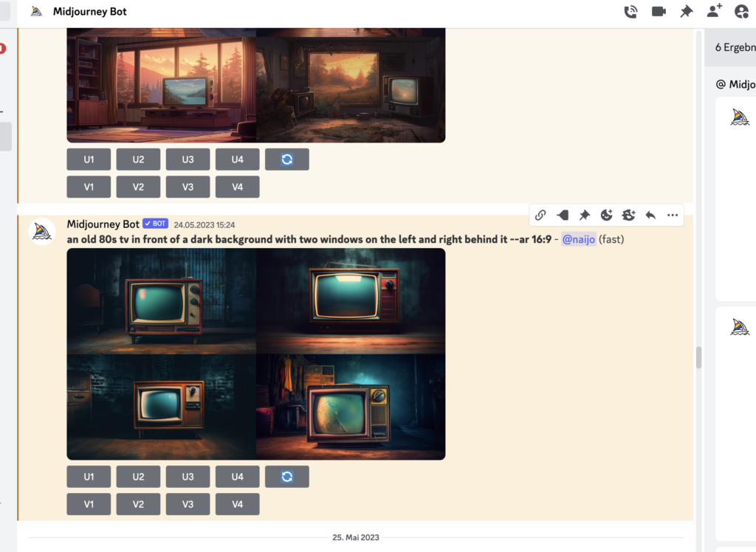The height and width of the screenshot is (552, 756).
Task: Click V2 under the sunset room images
Action: tap(138, 187)
